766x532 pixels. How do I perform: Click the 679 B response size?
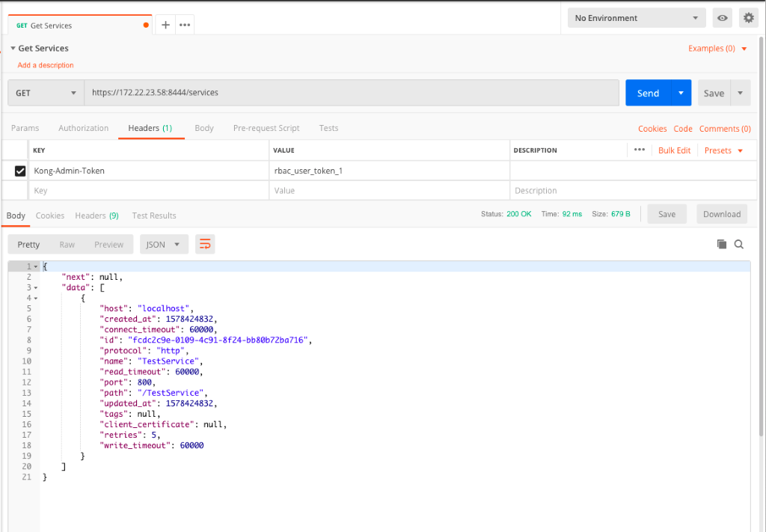pyautogui.click(x=620, y=214)
